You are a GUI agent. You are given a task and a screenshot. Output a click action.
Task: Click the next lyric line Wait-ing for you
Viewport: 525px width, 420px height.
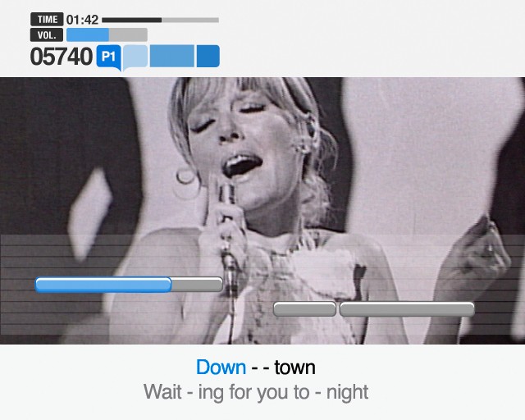pyautogui.click(x=256, y=392)
